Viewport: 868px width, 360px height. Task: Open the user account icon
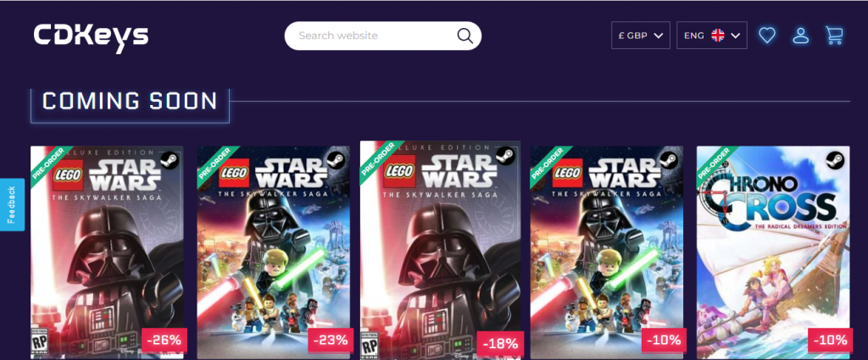tap(800, 36)
